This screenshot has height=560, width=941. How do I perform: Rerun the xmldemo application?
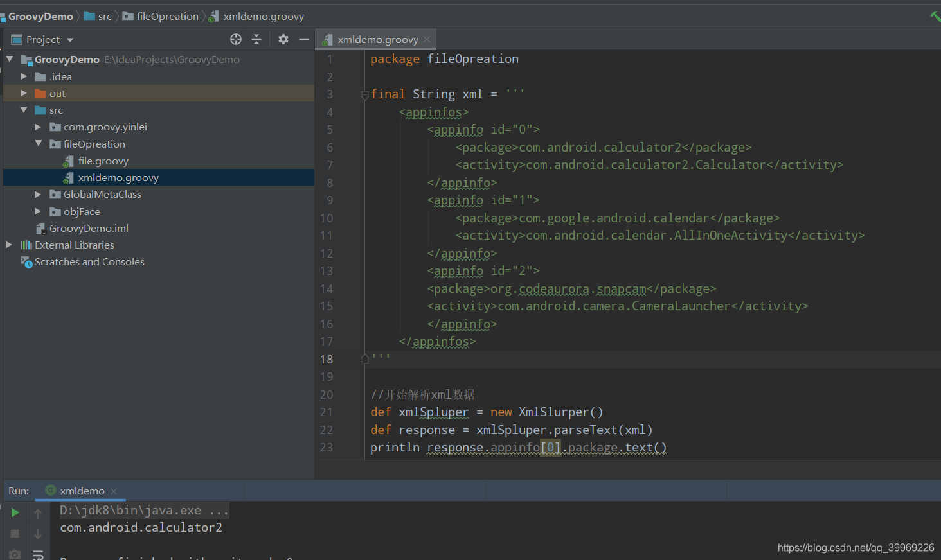[14, 512]
